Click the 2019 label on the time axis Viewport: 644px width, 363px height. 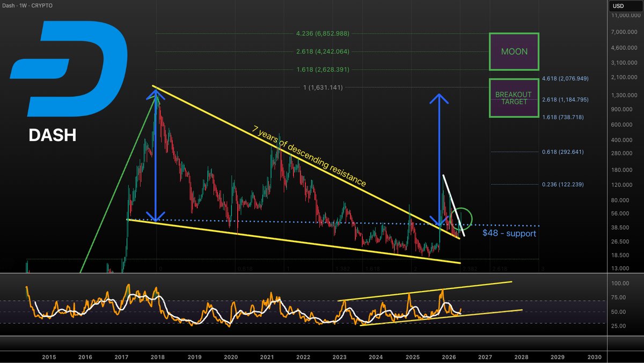[x=194, y=357]
